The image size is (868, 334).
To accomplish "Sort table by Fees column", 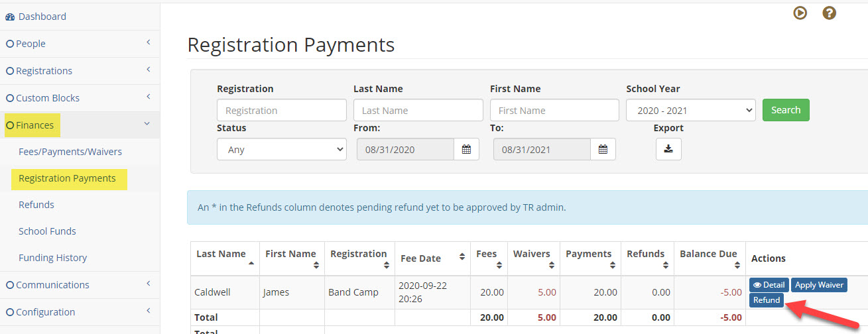I will click(x=489, y=258).
